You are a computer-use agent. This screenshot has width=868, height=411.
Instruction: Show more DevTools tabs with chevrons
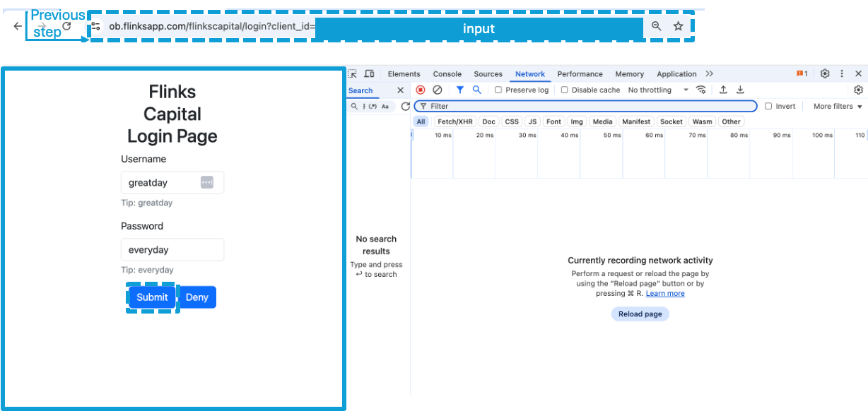(710, 73)
